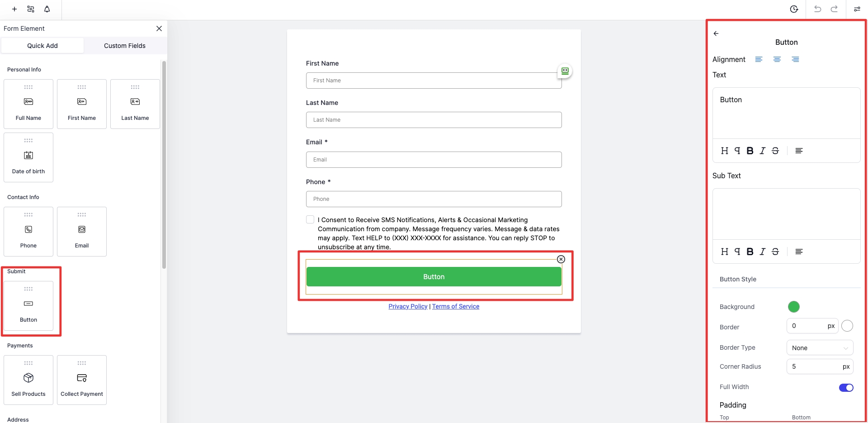868x423 pixels.
Task: Close the Form Element panel
Action: point(159,29)
